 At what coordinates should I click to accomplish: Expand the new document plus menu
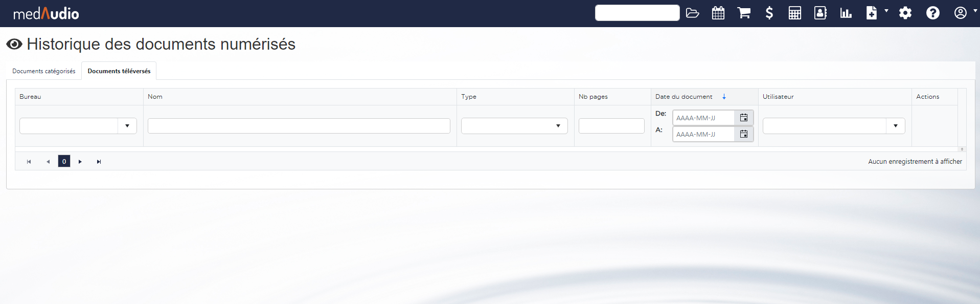pyautogui.click(x=875, y=13)
